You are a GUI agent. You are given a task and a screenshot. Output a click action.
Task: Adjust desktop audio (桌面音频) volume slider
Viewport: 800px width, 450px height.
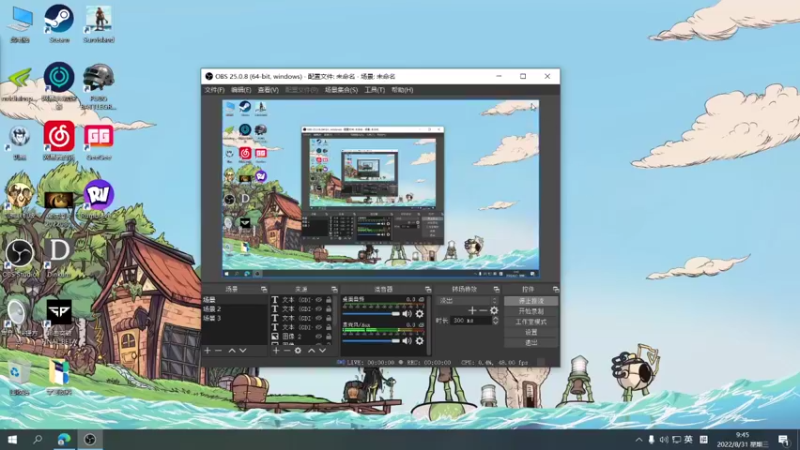coord(371,314)
